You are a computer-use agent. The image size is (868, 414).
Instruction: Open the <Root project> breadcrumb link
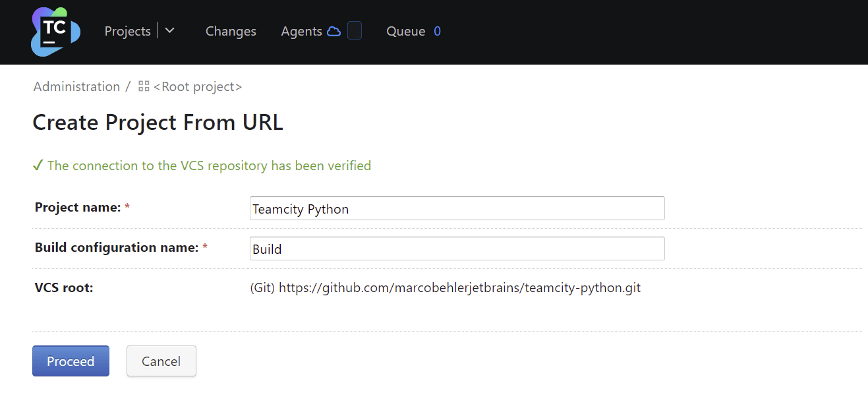(x=198, y=86)
